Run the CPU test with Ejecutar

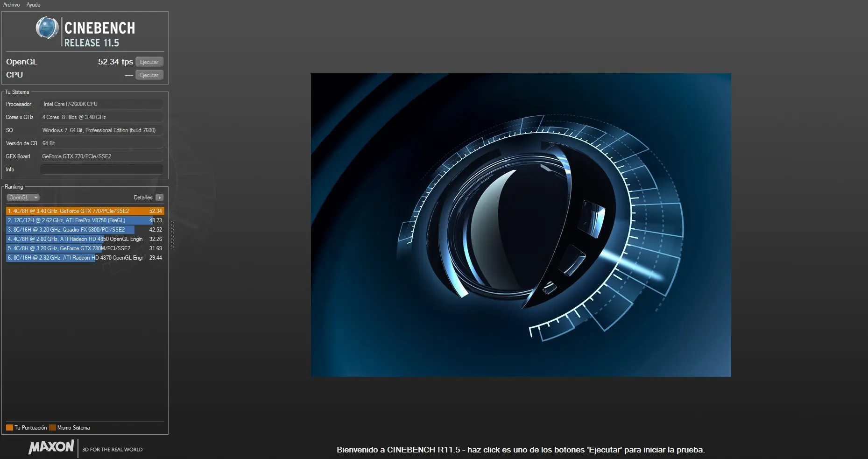point(149,75)
